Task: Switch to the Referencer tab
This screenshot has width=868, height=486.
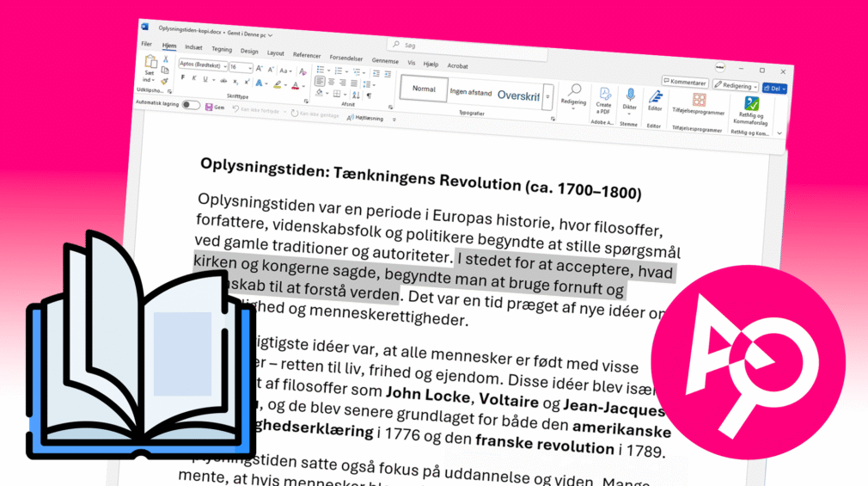Action: click(x=307, y=54)
